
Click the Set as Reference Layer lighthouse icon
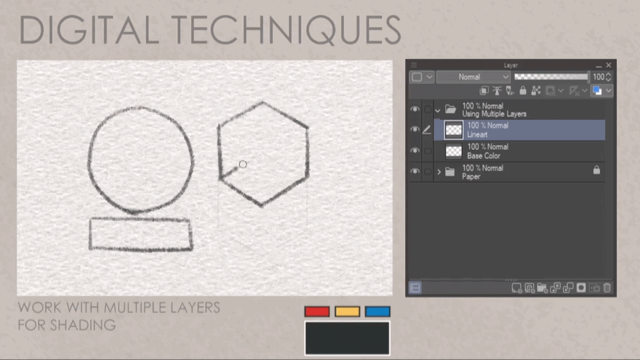tap(497, 91)
